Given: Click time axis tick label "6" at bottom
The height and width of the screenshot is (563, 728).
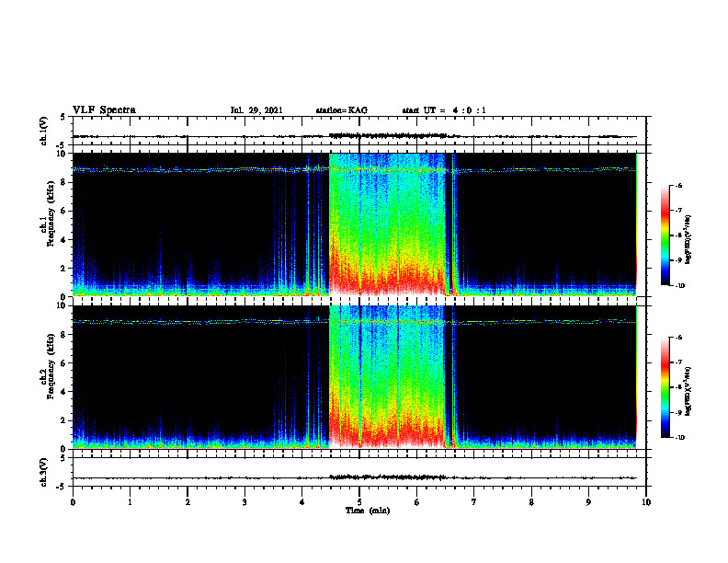Looking at the screenshot, I should 416,502.
